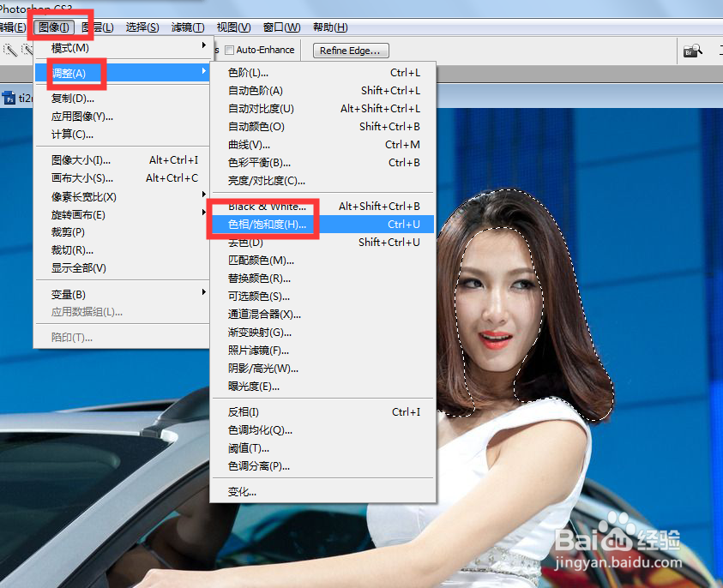Image resolution: width=723 pixels, height=588 pixels.
Task: Open 阈值(T)... adjustment
Action: point(322,447)
